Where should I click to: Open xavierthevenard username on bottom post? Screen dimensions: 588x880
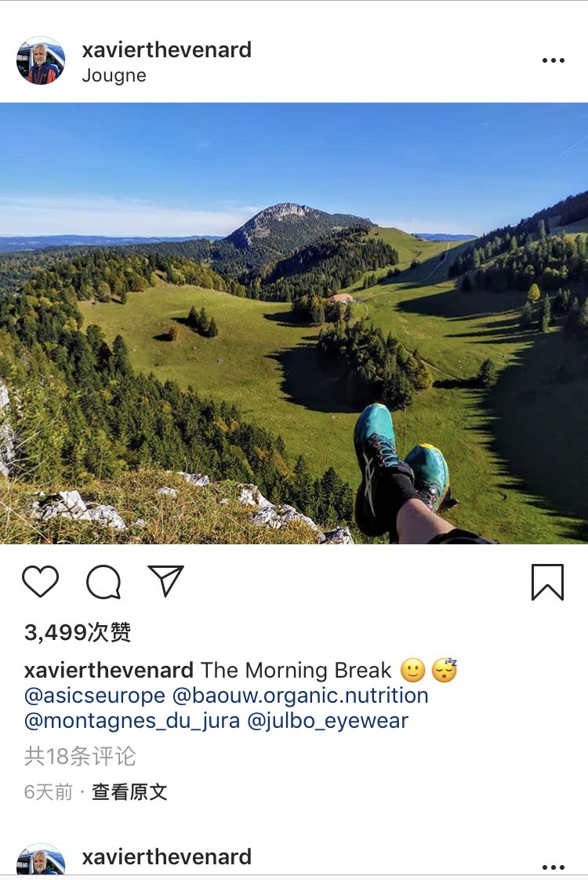coord(167,857)
